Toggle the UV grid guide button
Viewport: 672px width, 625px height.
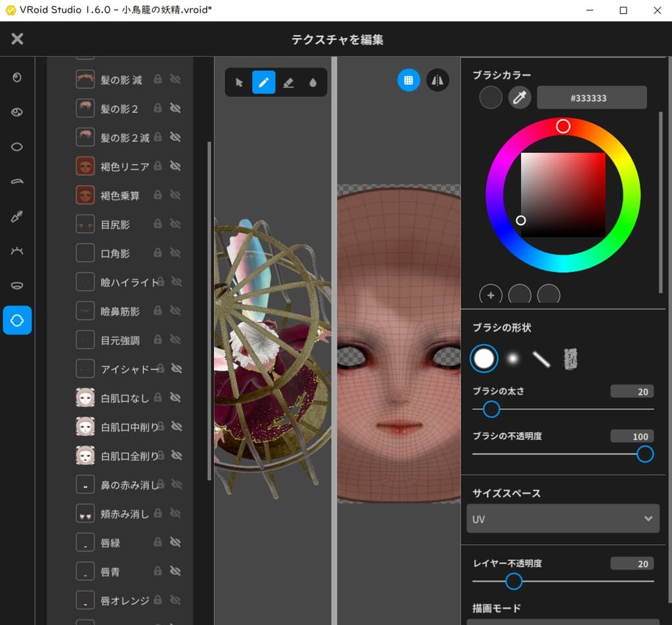(x=408, y=80)
